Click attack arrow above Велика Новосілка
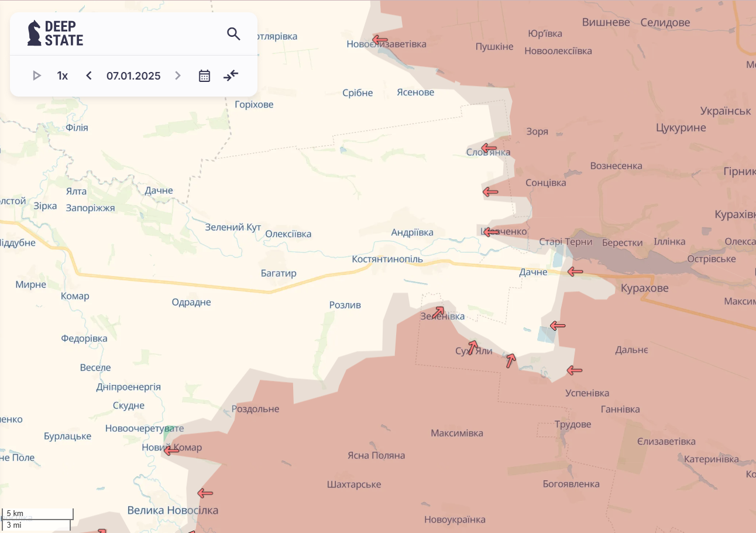Image resolution: width=756 pixels, height=533 pixels. (205, 493)
